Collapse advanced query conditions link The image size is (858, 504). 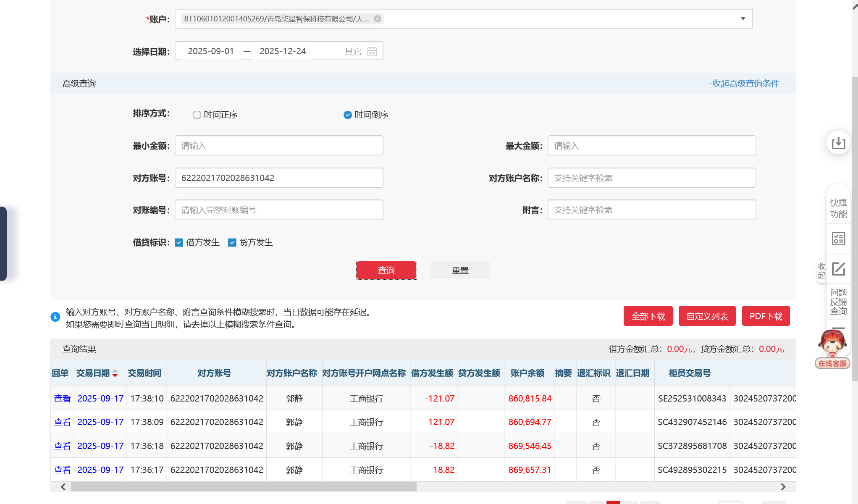click(744, 84)
